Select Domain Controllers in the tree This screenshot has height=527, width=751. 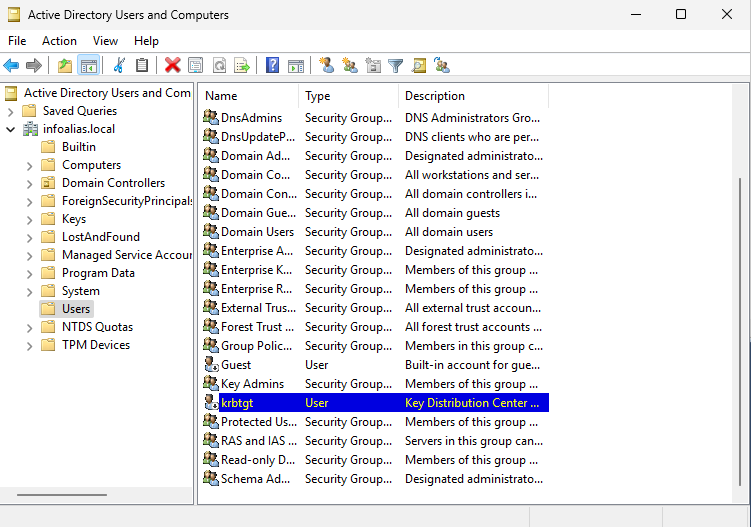pos(113,183)
